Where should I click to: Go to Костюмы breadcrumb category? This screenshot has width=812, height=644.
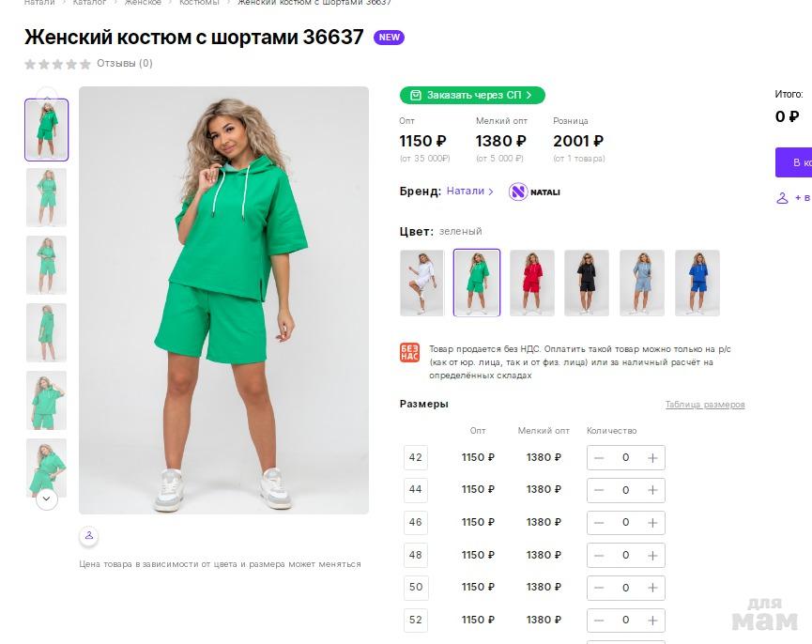click(199, 3)
